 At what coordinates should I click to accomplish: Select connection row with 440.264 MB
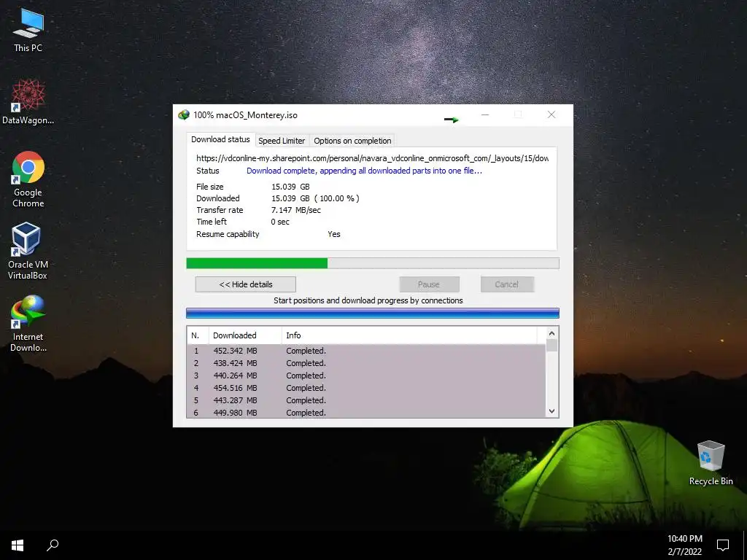[366, 376]
